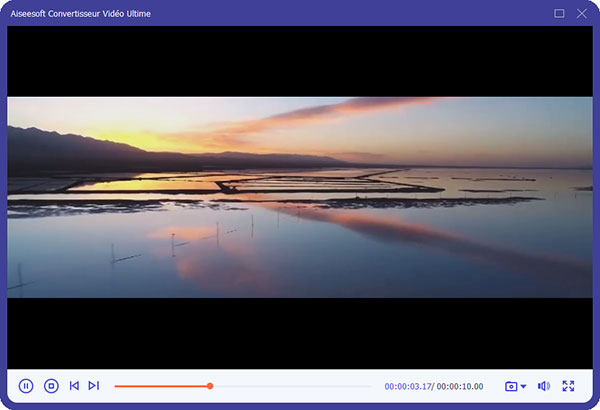Mute the audio using the speaker icon
Screen dimensions: 600x410
pyautogui.click(x=544, y=385)
